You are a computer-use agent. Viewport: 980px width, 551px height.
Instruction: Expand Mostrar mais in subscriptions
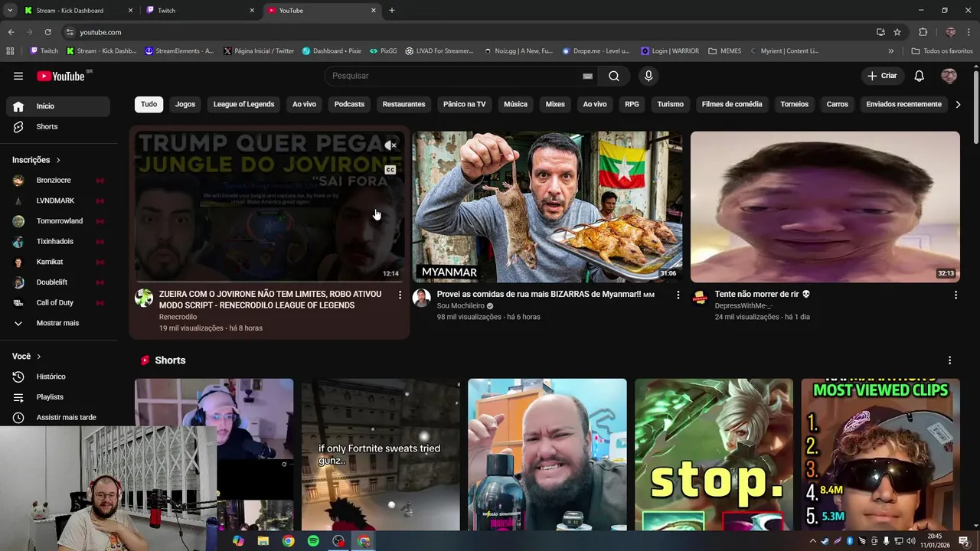pos(58,323)
